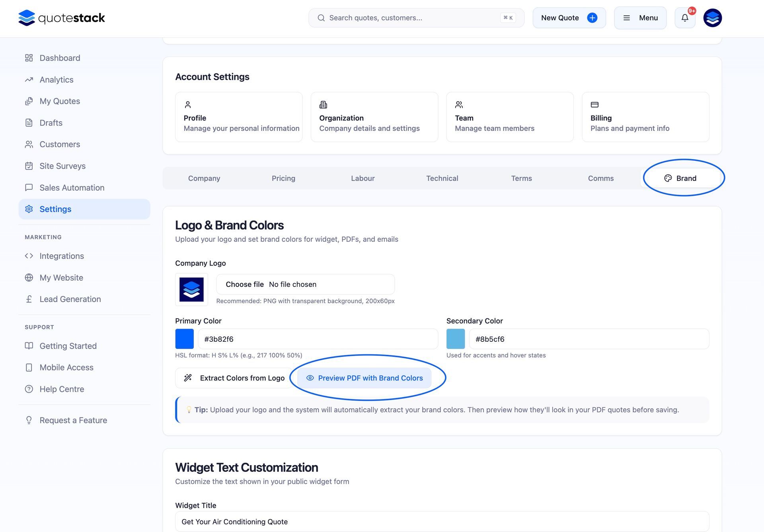This screenshot has height=532, width=764.
Task: Click the Help Centre sidebar link
Action: coord(62,389)
